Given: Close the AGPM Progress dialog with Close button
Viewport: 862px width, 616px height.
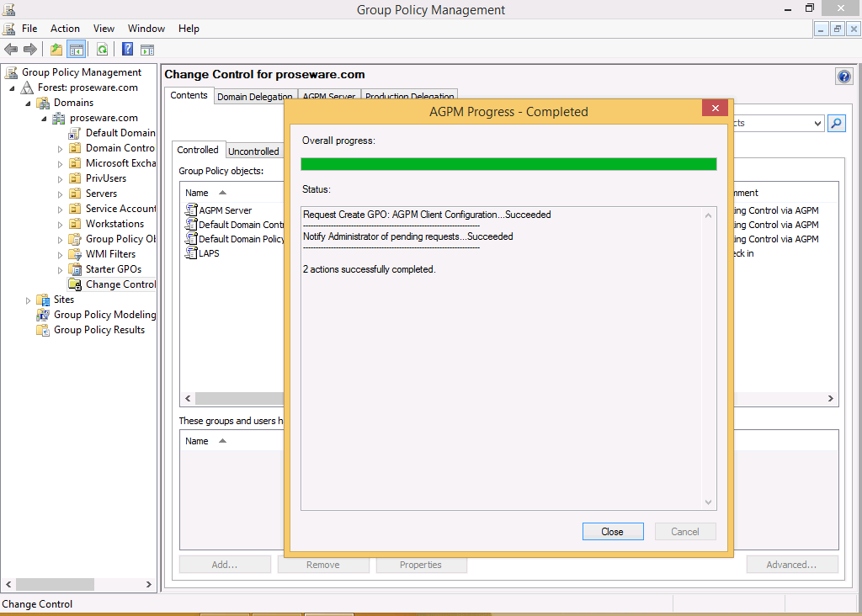Looking at the screenshot, I should 612,532.
